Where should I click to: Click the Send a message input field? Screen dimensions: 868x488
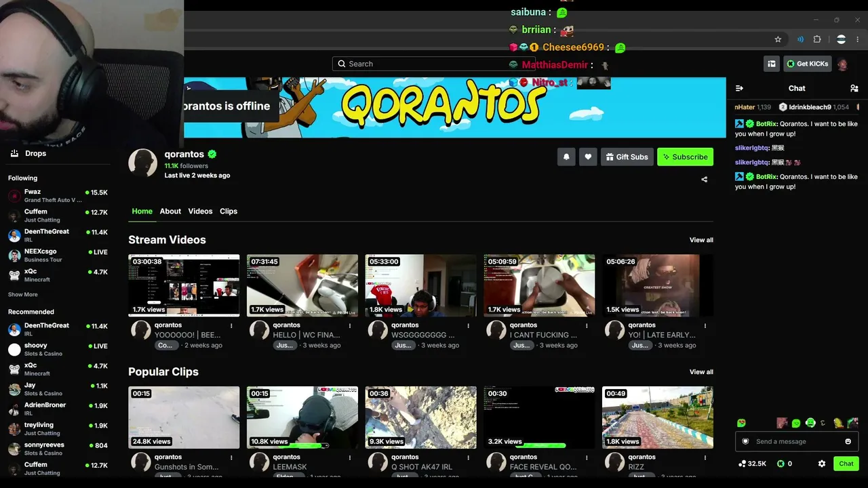coord(797,441)
